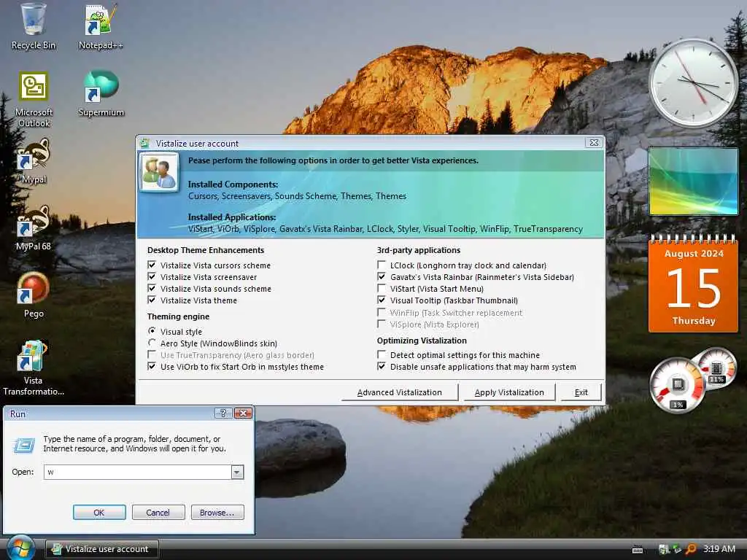Click the Apply Vistalization button
The height and width of the screenshot is (560, 747).
tap(509, 392)
